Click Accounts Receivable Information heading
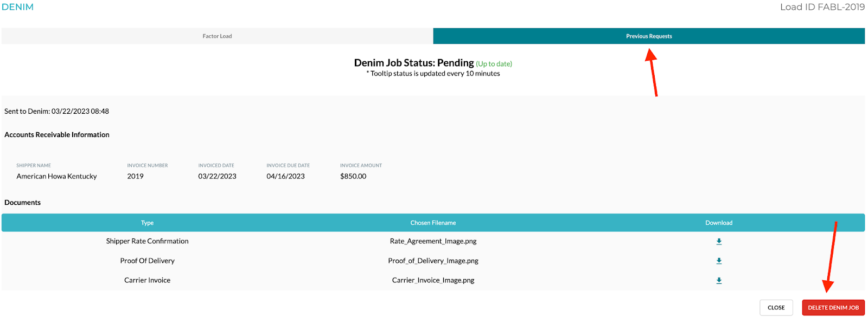Viewport: 868px width, 317px height. [x=57, y=135]
